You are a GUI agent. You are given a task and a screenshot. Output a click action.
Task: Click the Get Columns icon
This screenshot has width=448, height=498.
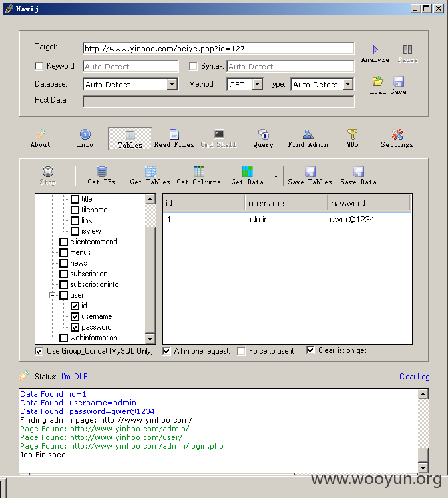click(x=199, y=172)
